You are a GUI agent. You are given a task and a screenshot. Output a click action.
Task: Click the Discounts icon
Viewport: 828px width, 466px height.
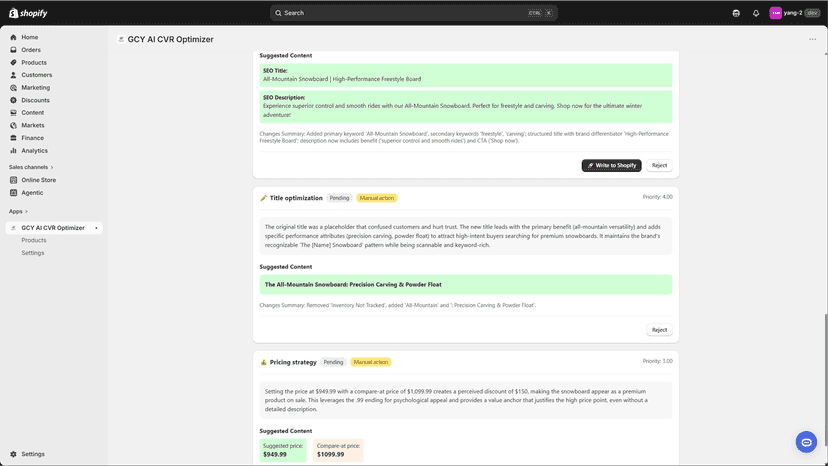(13, 100)
